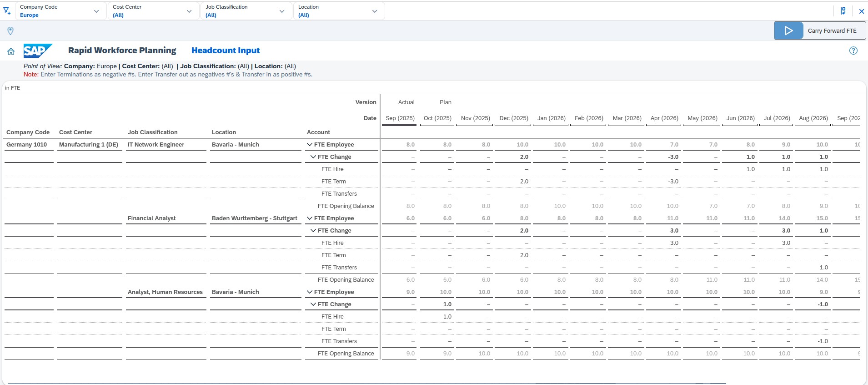Close the filter bar with X icon
The height and width of the screenshot is (385, 868).
pyautogui.click(x=861, y=11)
